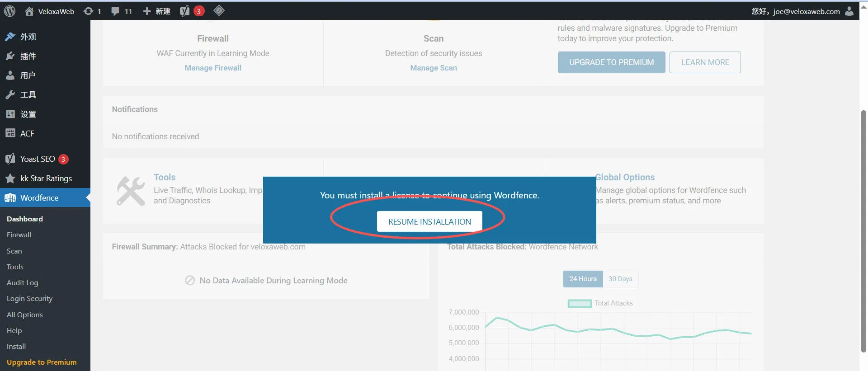The height and width of the screenshot is (371, 868).
Task: Click the page vertical scrollbar
Action: [x=863, y=230]
